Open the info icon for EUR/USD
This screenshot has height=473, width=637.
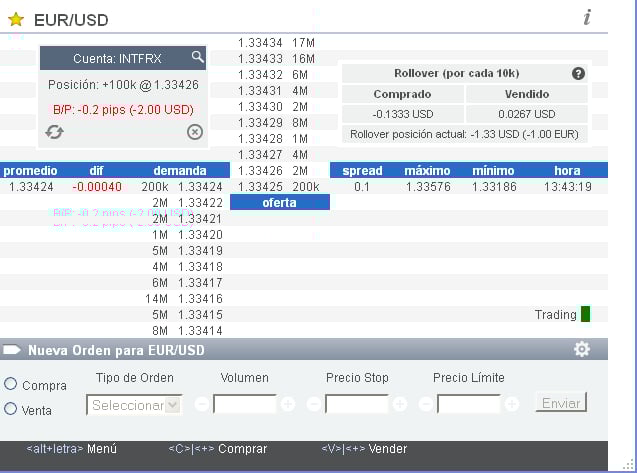pyautogui.click(x=587, y=17)
